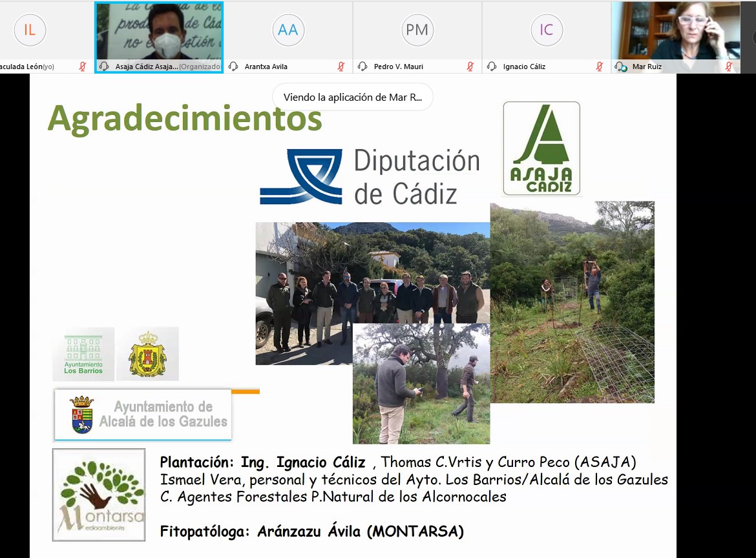Screen dimensions: 756x558
Task: Click 'Fitopatóloga: Aránzazu Ávila (MONTARSA)' text
Action: pos(312,532)
